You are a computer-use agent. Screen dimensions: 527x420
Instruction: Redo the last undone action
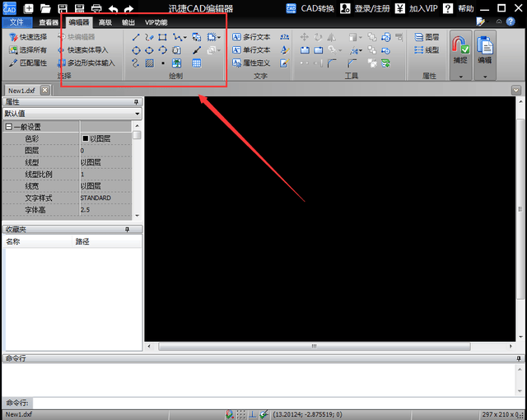tap(128, 9)
